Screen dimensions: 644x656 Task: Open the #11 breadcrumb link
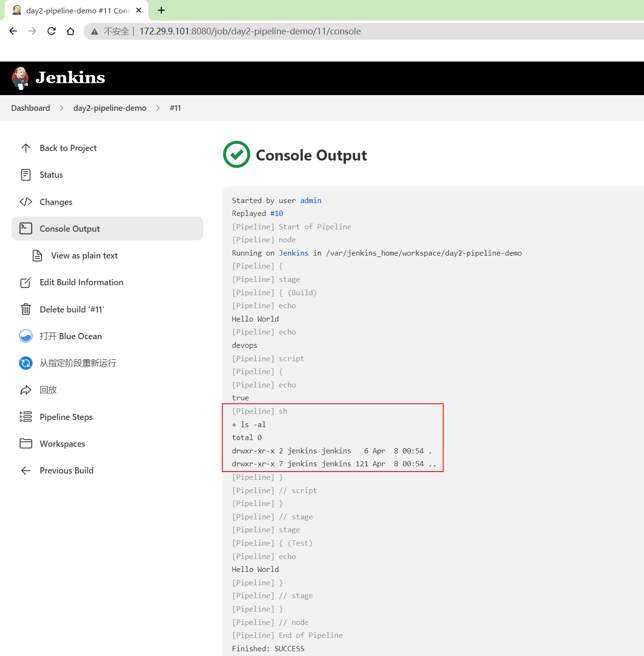(175, 108)
